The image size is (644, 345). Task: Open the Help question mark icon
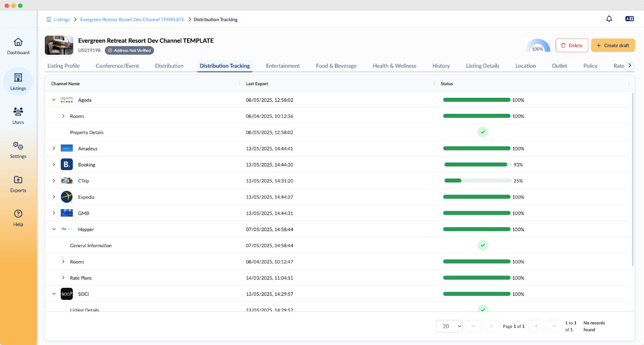(x=18, y=214)
